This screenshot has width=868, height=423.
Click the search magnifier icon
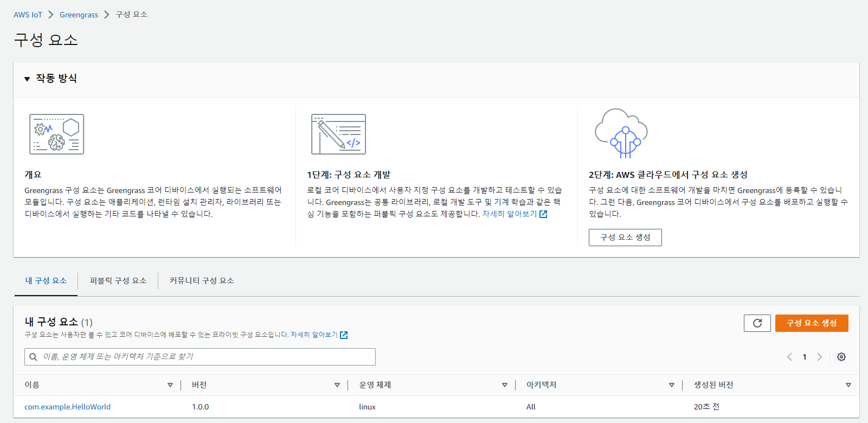(x=33, y=357)
